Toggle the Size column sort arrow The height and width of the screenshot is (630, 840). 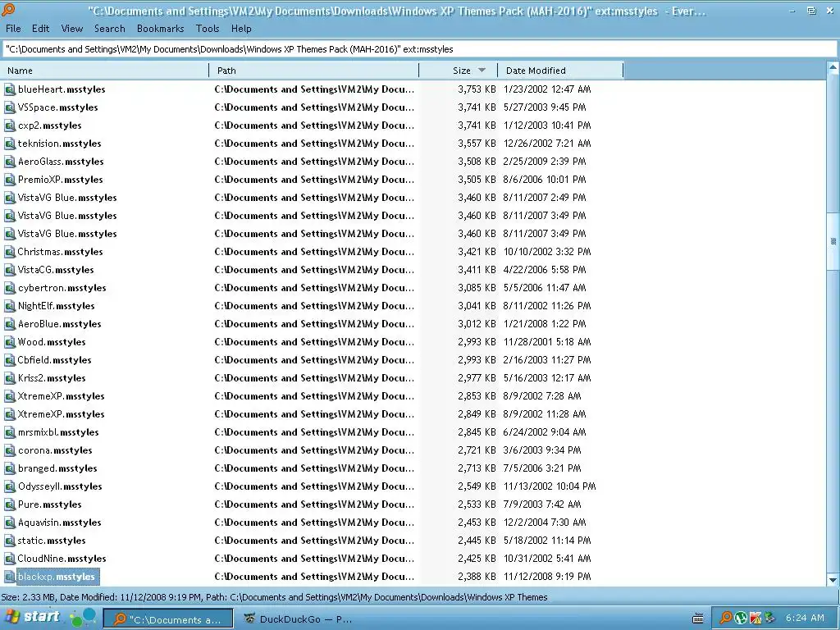point(482,71)
